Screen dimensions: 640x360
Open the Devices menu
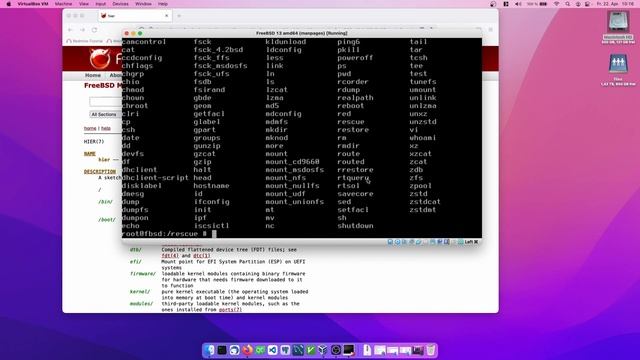(120, 4)
